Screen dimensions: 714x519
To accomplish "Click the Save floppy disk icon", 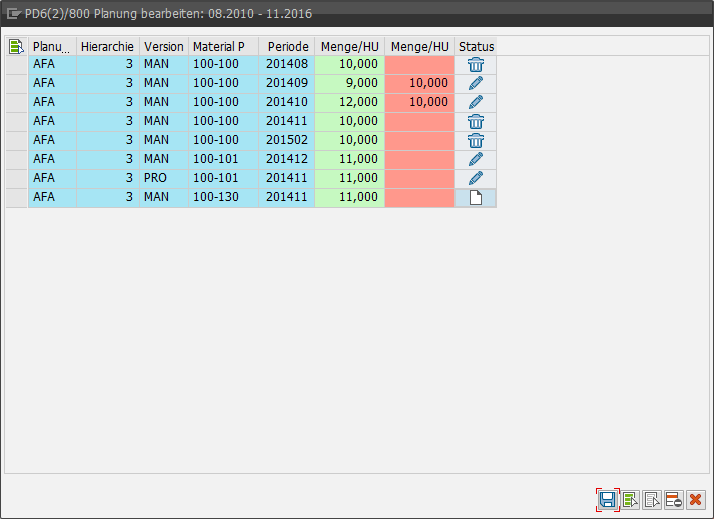I will [x=607, y=500].
